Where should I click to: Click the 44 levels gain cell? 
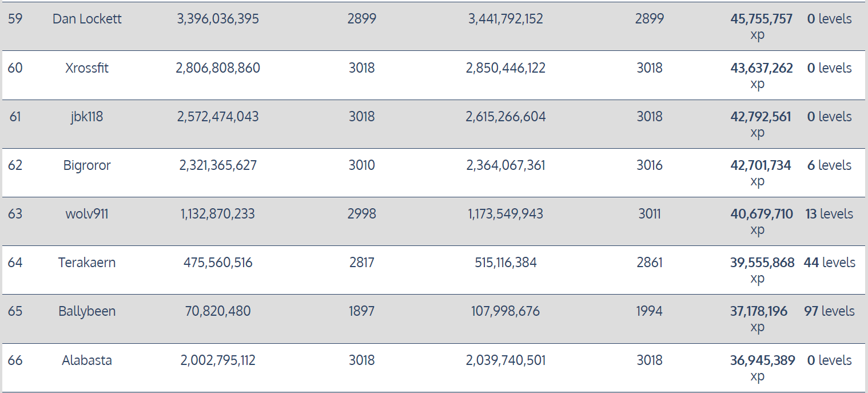click(x=829, y=263)
